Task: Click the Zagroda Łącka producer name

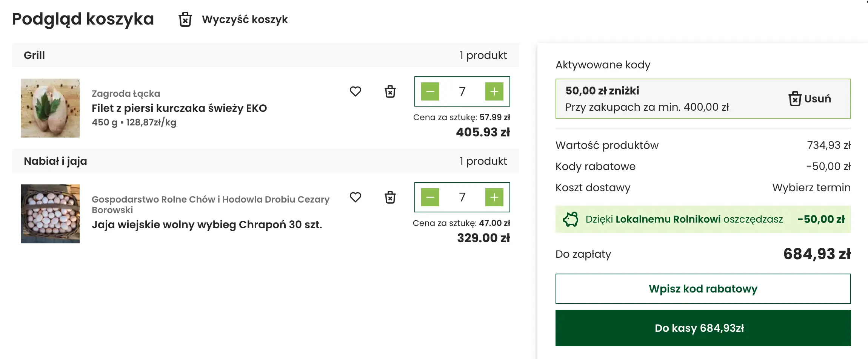Action: point(126,93)
